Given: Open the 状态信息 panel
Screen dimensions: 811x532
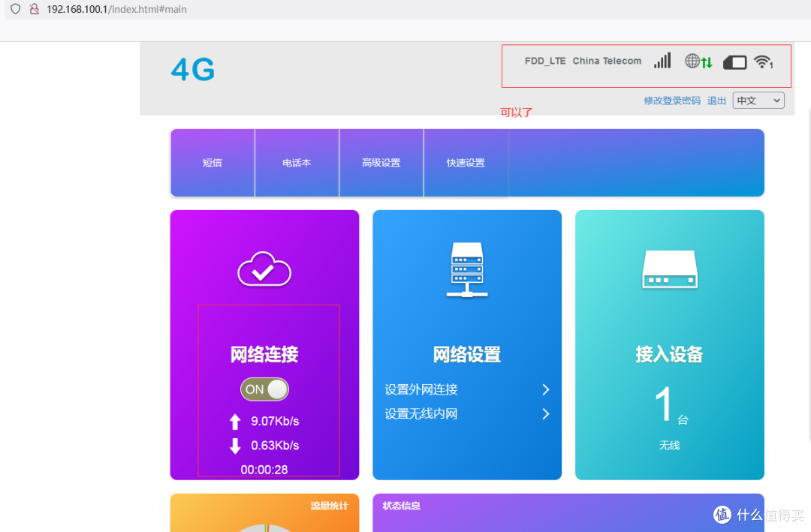Looking at the screenshot, I should click(568, 513).
